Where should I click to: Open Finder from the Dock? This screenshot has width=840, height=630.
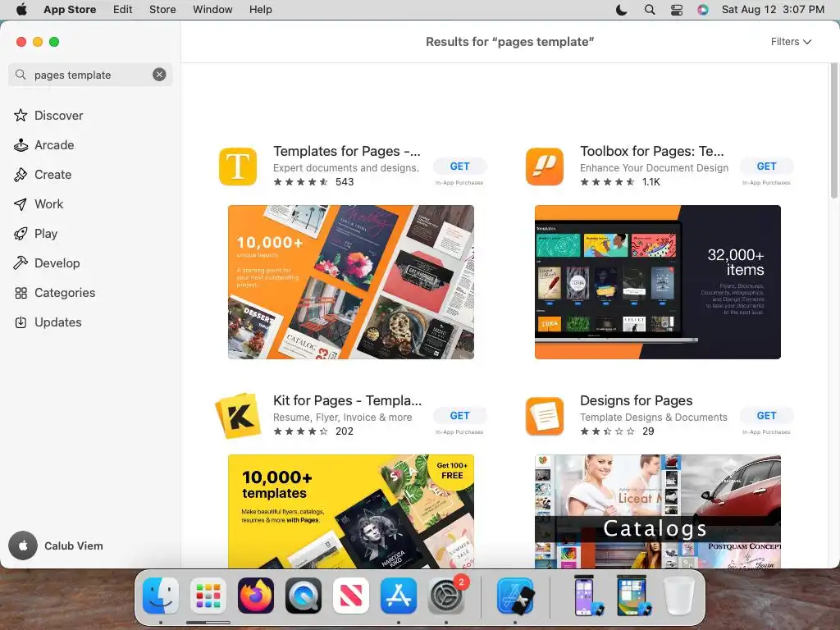click(161, 596)
